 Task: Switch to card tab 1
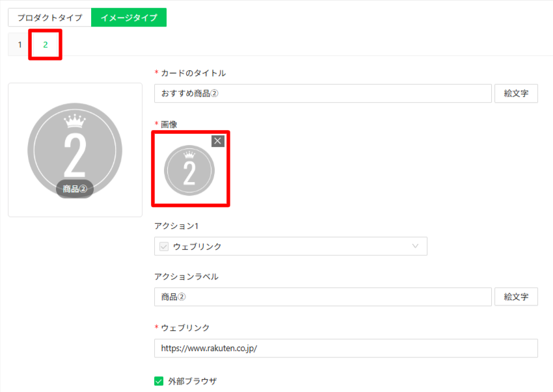[20, 45]
